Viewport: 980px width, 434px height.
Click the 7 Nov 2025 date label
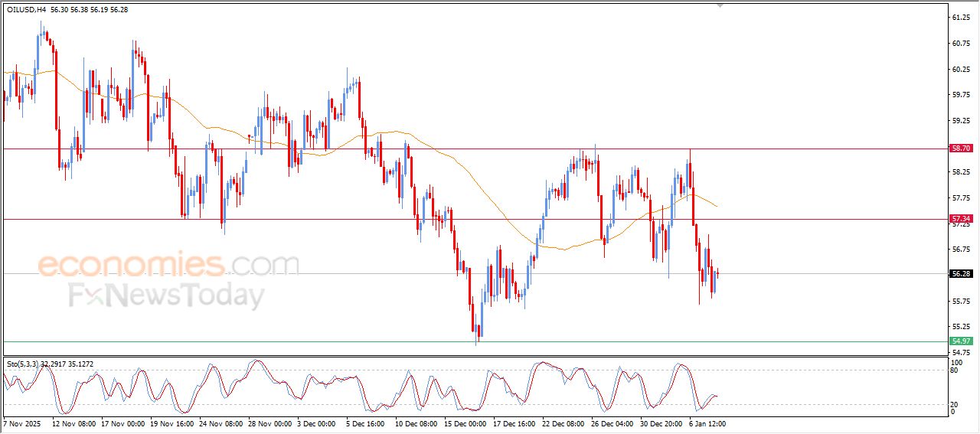pos(21,423)
